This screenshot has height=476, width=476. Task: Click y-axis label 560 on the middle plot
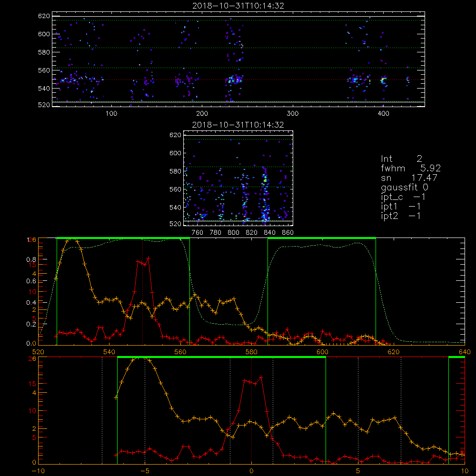click(176, 189)
